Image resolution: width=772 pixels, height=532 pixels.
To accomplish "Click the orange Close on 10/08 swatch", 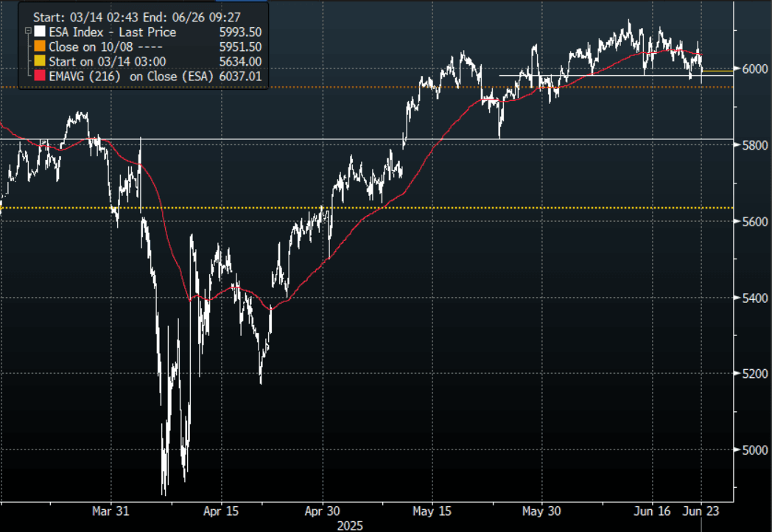I will pos(40,47).
